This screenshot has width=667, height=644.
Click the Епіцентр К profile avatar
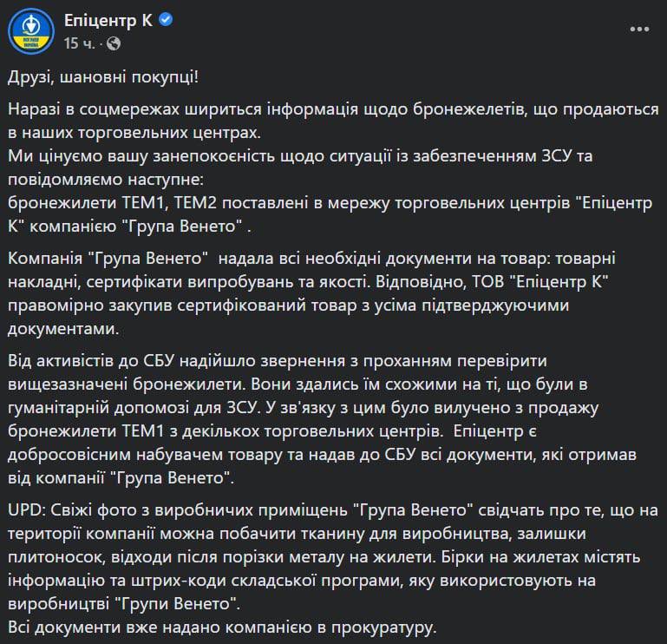pyautogui.click(x=30, y=30)
